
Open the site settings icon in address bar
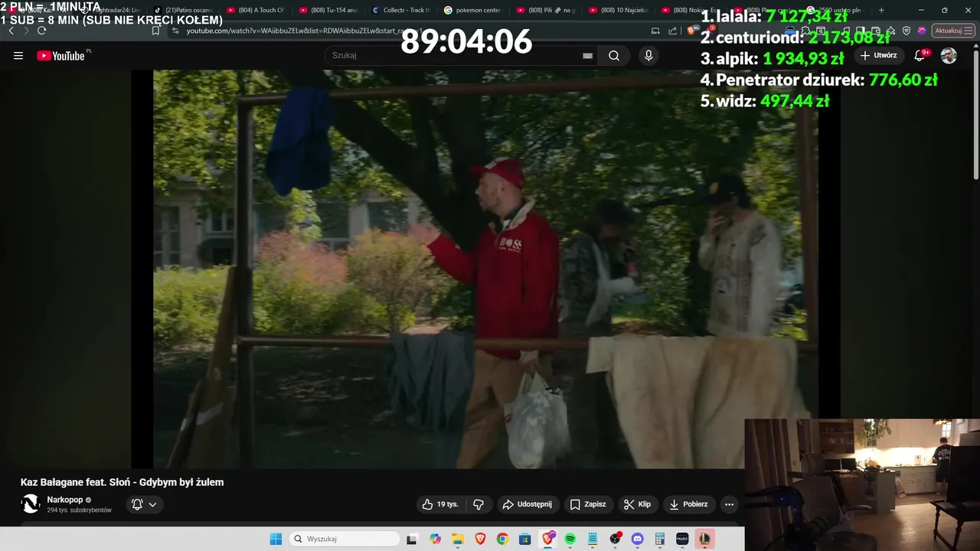pos(175,31)
